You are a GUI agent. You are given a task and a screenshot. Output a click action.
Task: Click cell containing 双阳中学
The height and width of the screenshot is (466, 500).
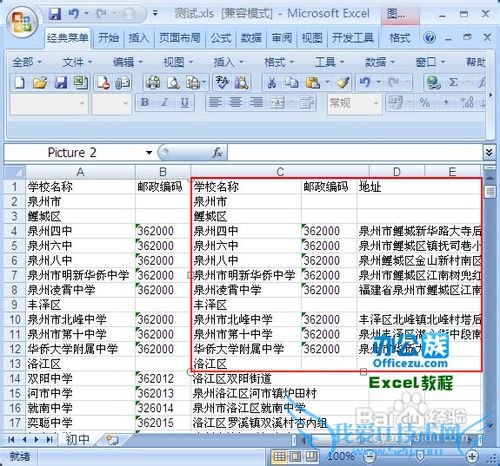[80, 378]
